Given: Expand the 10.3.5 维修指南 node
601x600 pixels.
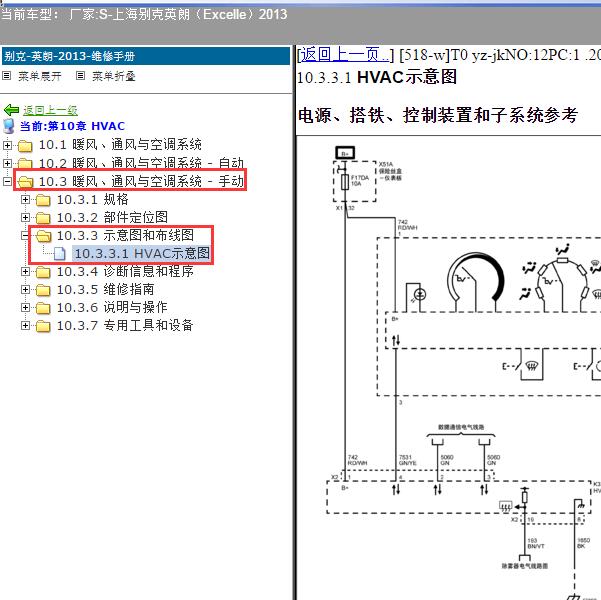Looking at the screenshot, I should (25, 289).
